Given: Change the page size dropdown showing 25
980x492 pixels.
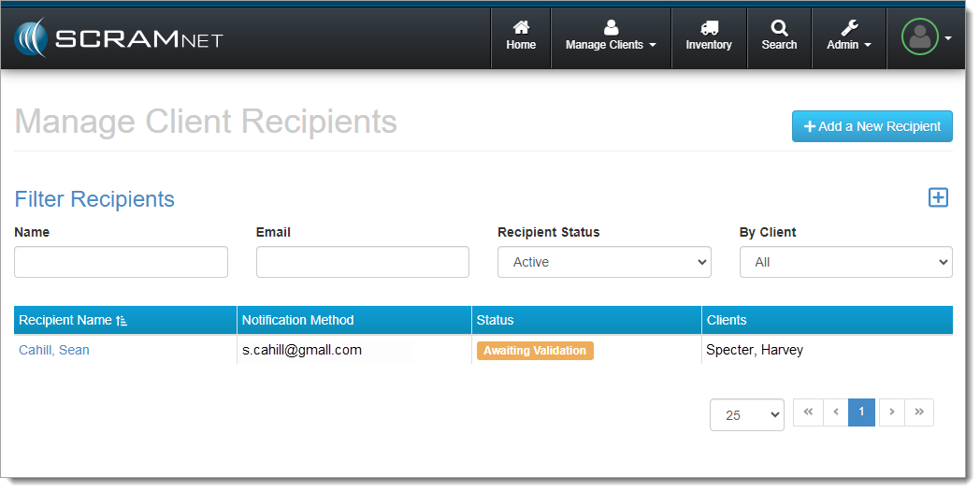Looking at the screenshot, I should [x=746, y=415].
